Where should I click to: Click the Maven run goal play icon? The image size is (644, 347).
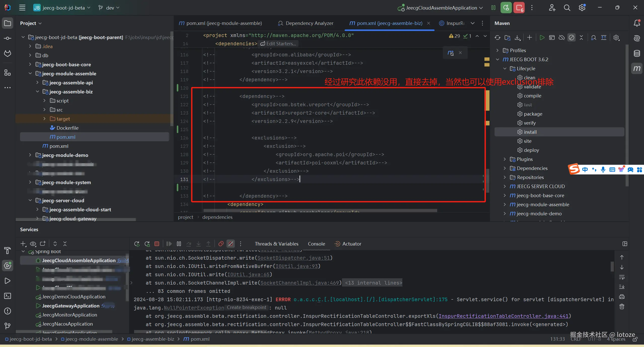coord(542,38)
